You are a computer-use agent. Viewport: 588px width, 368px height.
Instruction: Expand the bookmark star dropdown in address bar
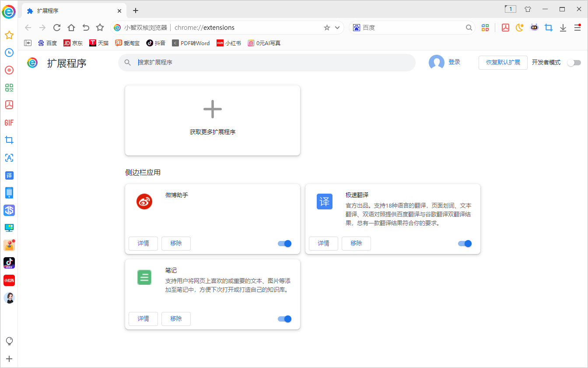pyautogui.click(x=337, y=27)
